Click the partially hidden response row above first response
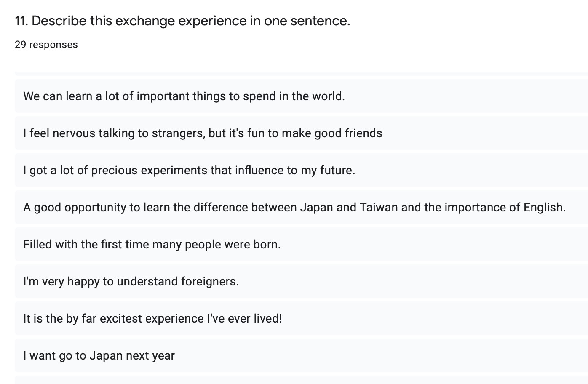This screenshot has height=384, width=588. tap(301, 74)
